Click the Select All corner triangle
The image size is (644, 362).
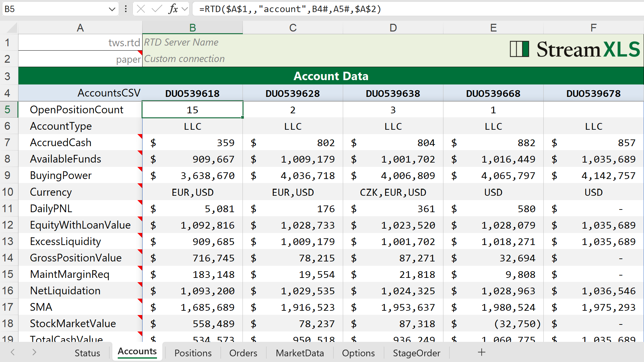[9, 27]
